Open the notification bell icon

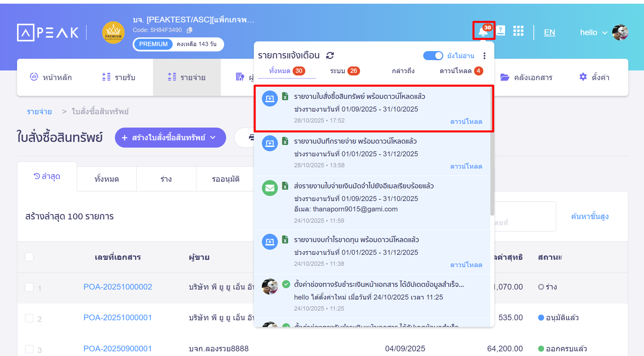point(483,31)
